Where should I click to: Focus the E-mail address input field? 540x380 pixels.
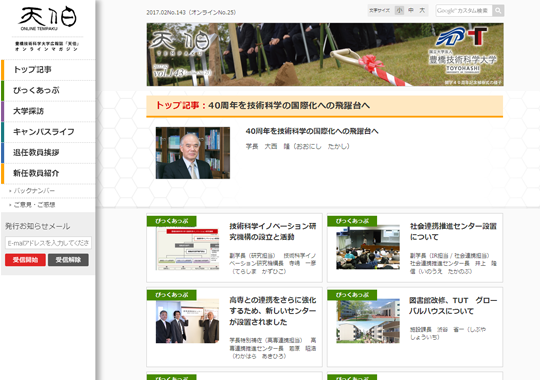[48, 243]
